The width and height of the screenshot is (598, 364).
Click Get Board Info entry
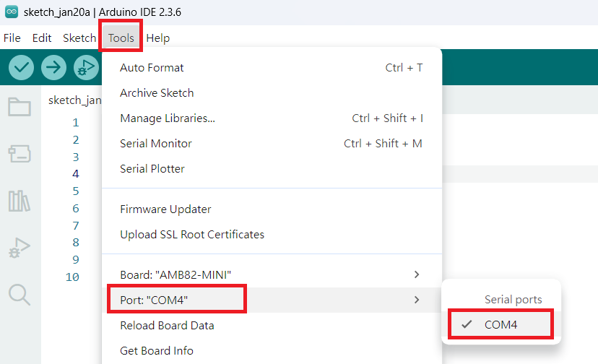click(x=157, y=350)
